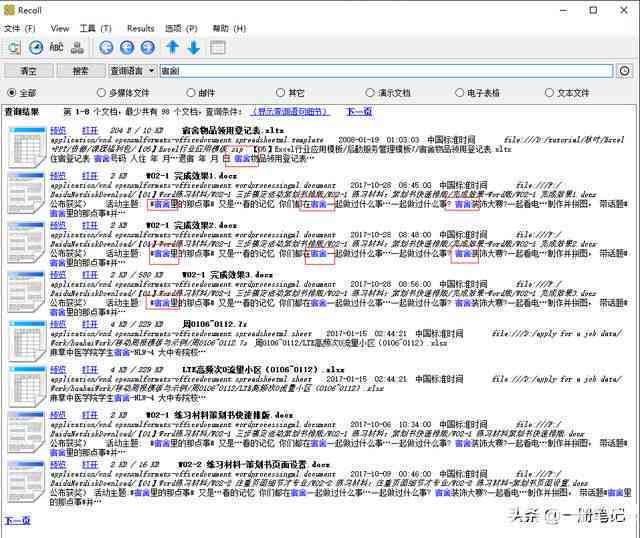This screenshot has height=538, width=640.
Task: Click the spreadsheet thumbnail of the LTE高频次0流量小区 xlsx result
Action: 27,387
